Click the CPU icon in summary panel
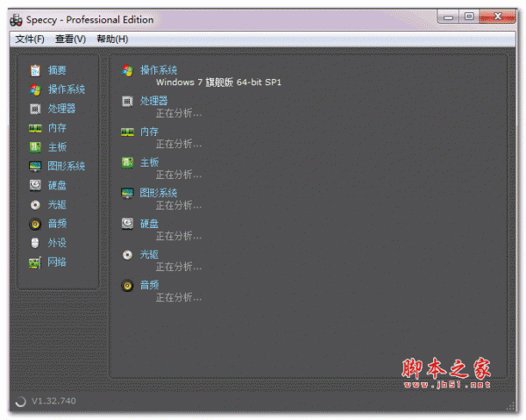 [x=127, y=101]
